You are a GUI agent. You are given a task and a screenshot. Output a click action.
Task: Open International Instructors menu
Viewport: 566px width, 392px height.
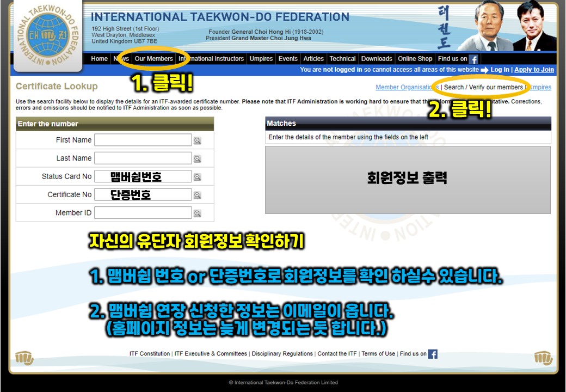click(x=211, y=58)
